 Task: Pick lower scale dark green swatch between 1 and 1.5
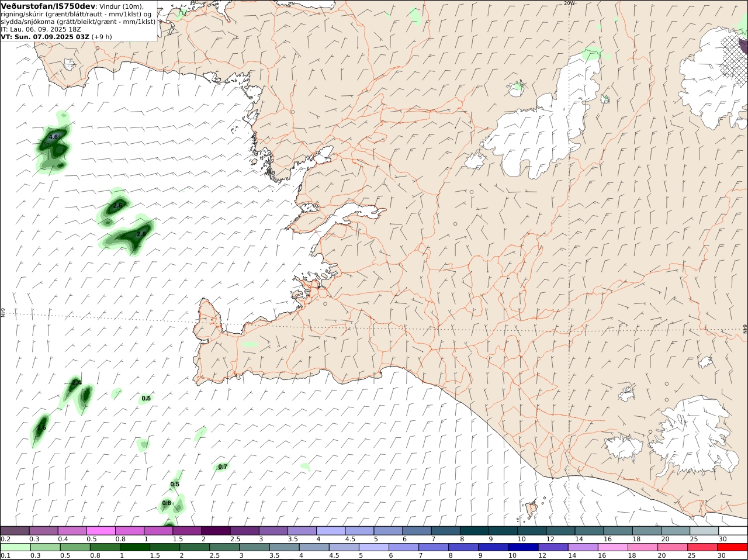pyautogui.click(x=134, y=547)
